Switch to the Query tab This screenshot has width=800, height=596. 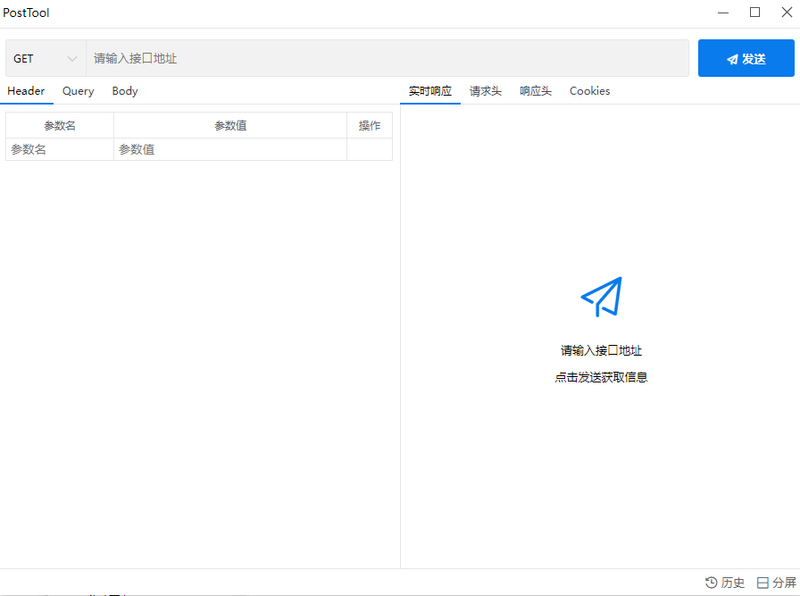[78, 91]
